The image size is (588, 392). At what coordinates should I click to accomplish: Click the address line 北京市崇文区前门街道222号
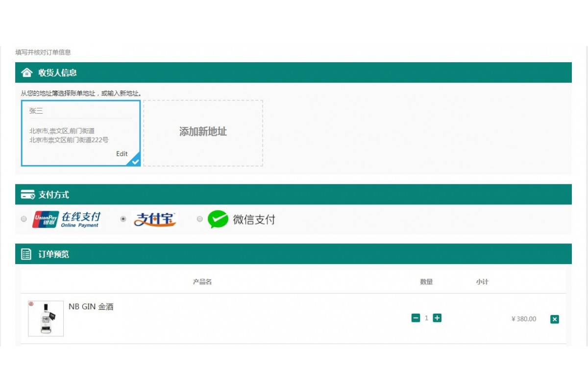click(69, 140)
